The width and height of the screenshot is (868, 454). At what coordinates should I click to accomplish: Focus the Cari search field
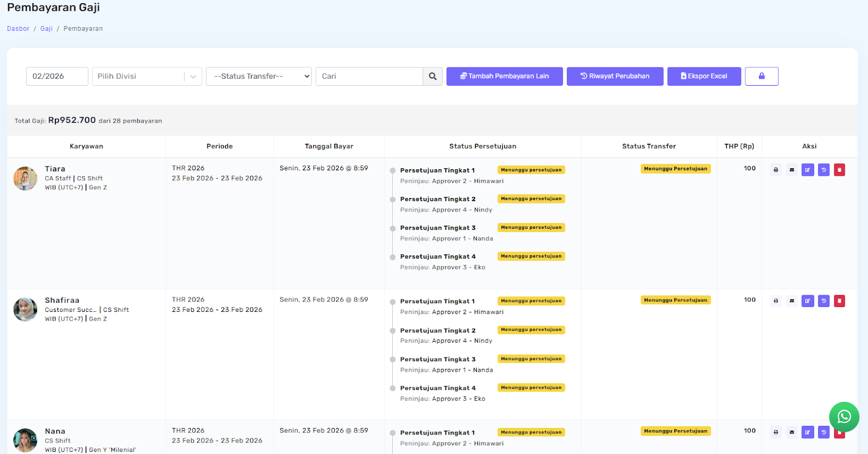pyautogui.click(x=369, y=76)
